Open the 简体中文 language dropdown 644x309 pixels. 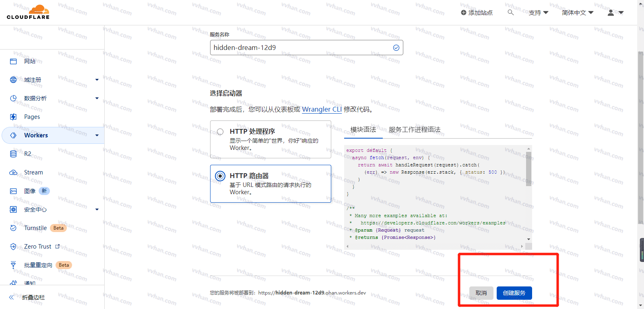click(578, 13)
